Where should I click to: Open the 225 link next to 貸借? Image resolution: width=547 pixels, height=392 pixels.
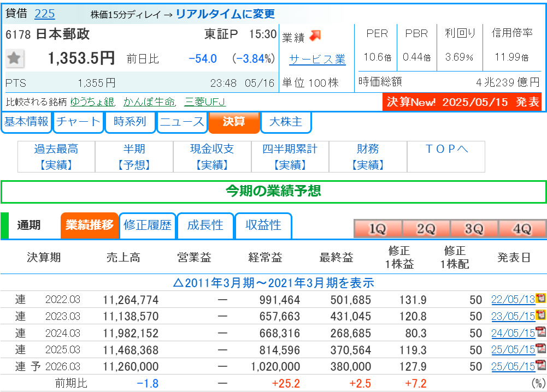[45, 14]
